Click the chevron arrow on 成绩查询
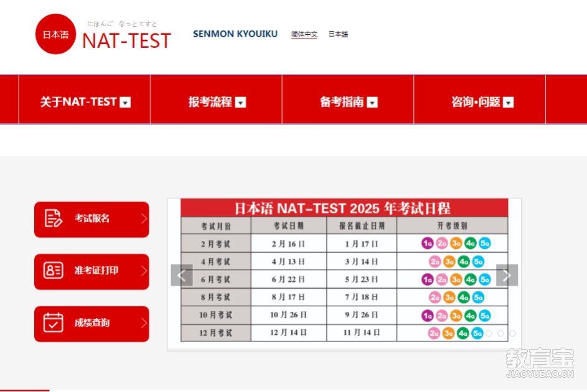This screenshot has width=587, height=392. coord(144,323)
